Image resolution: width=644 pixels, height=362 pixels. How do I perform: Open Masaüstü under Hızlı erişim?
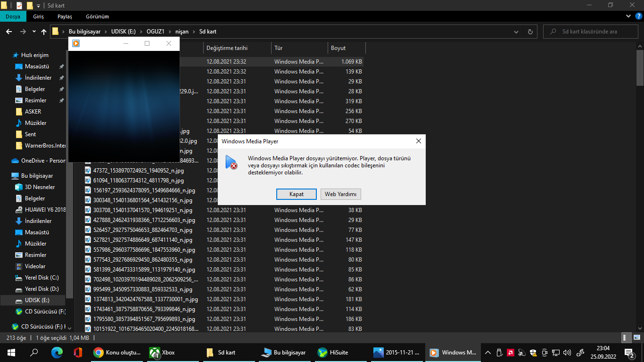coord(37,66)
